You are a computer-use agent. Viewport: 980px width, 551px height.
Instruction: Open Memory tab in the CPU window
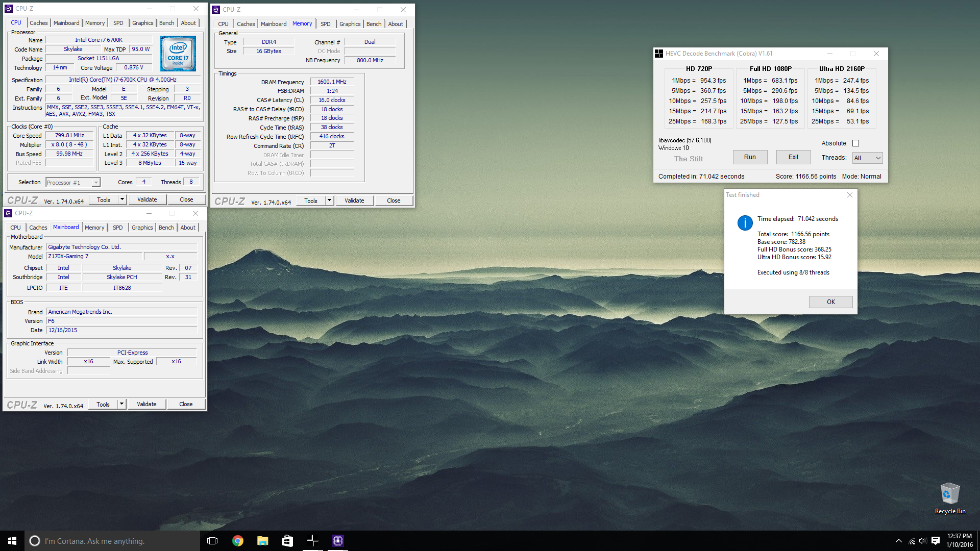pos(95,23)
